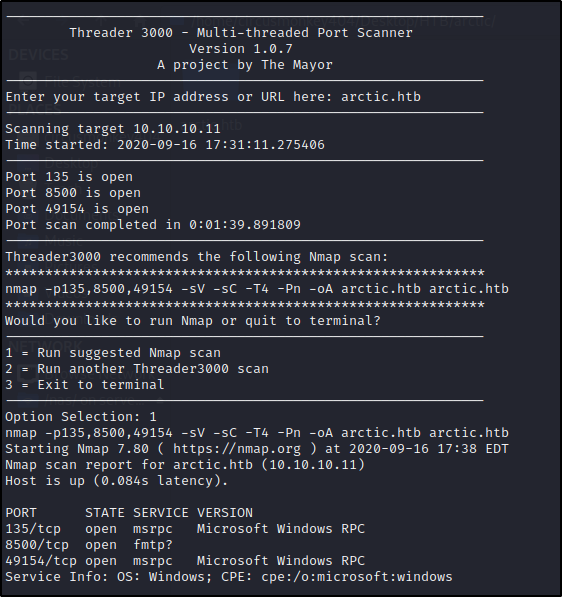The width and height of the screenshot is (562, 597).
Task: Click the Service Info cpe:/o:microsoft:windows text
Action: coord(357,577)
